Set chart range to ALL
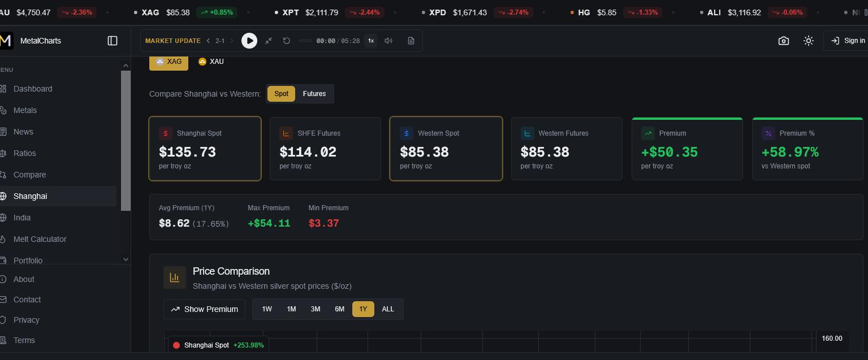Screen dimensions: 868x360 [388, 309]
